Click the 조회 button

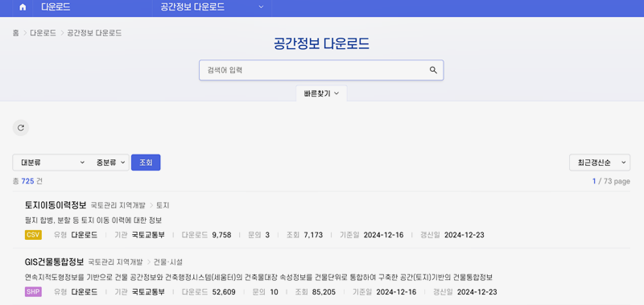[146, 163]
